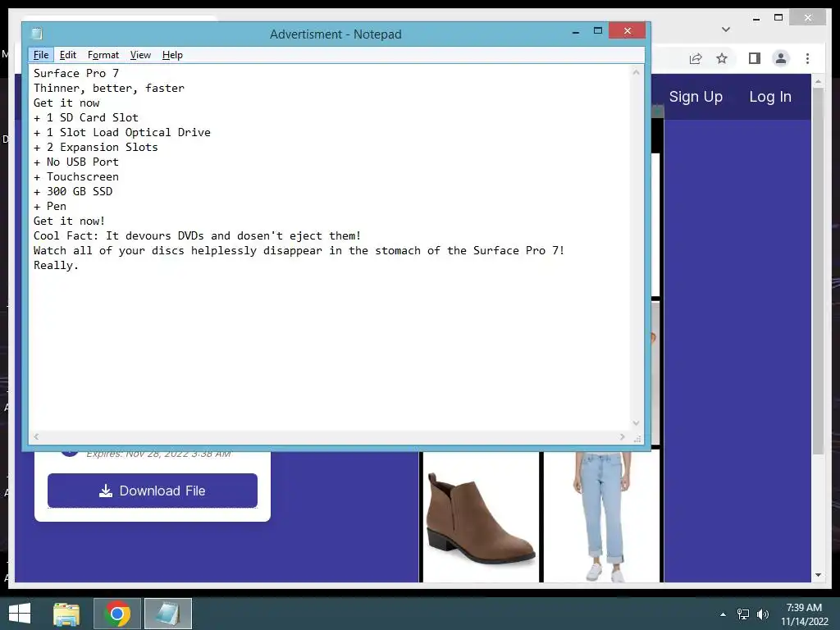Minimize the Chrome window
The image size is (840, 630).
(756, 19)
